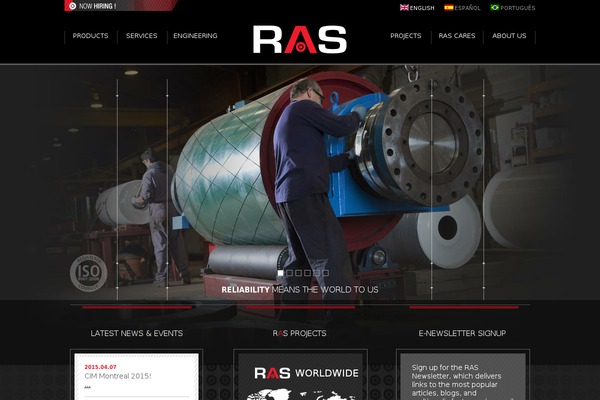Click the Reliability slogan text

[300, 290]
